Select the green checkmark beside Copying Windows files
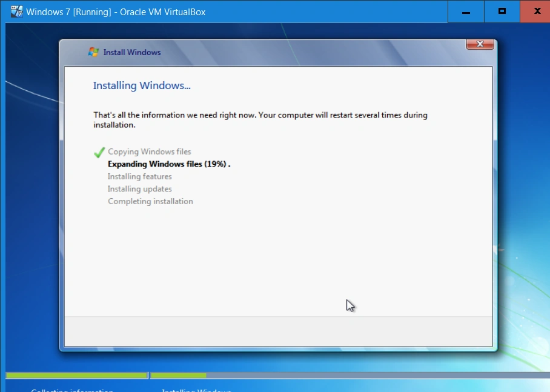The width and height of the screenshot is (550, 392). point(99,151)
